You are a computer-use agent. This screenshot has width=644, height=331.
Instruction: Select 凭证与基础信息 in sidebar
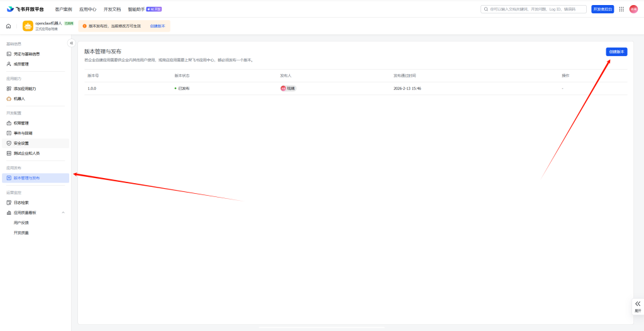pyautogui.click(x=35, y=54)
